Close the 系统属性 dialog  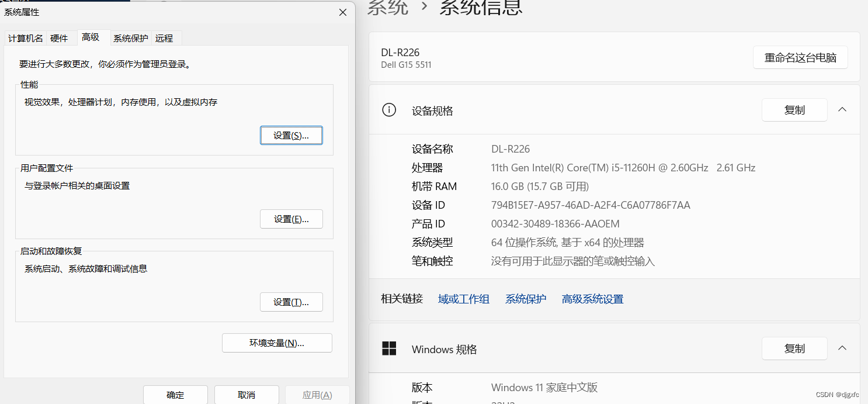[x=343, y=12]
